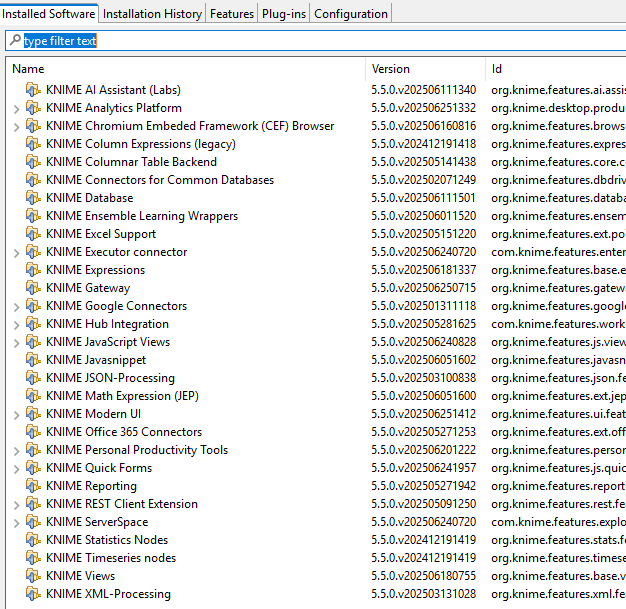The image size is (626, 609).
Task: Click the id org.knime.features.json.fe
Action: tap(558, 377)
